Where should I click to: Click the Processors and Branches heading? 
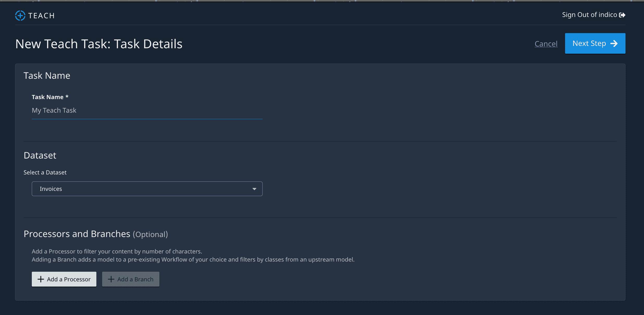tap(77, 234)
